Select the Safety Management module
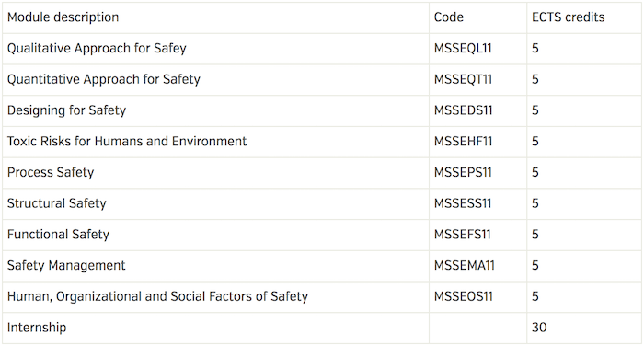644x346 pixels. pyautogui.click(x=66, y=265)
